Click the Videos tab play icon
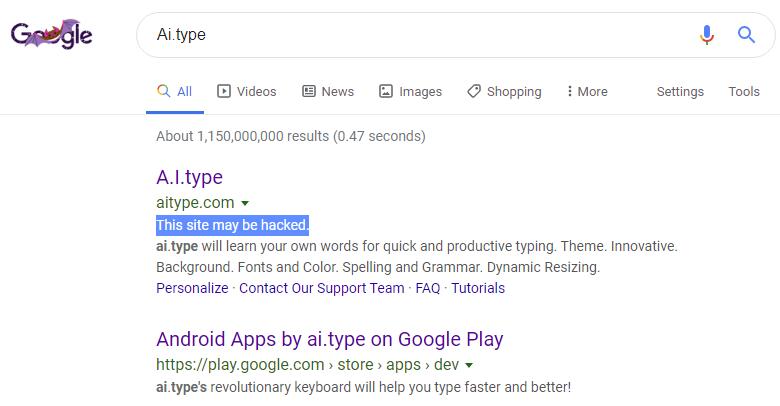This screenshot has height=406, width=780. click(x=224, y=91)
